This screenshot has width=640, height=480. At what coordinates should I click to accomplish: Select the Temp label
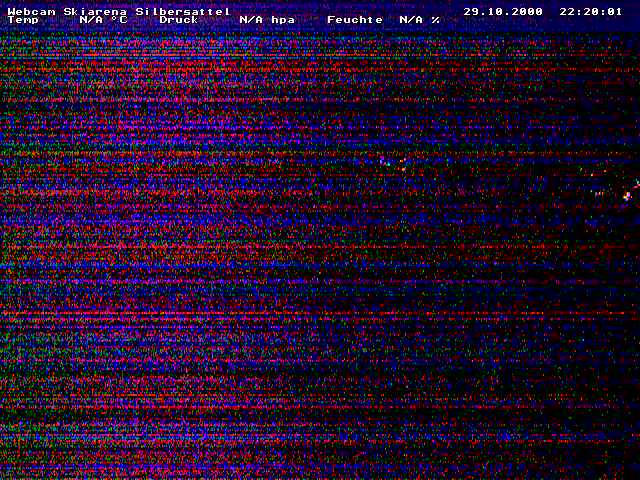pos(23,20)
